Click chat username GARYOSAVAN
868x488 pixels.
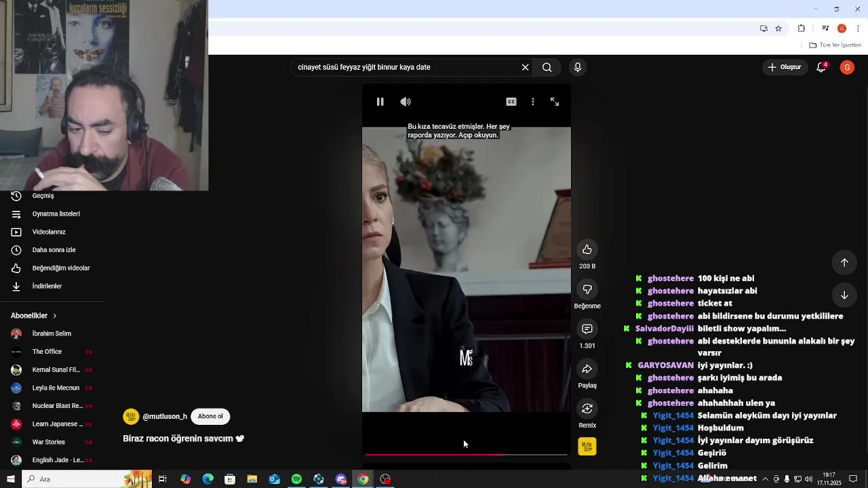(x=665, y=365)
